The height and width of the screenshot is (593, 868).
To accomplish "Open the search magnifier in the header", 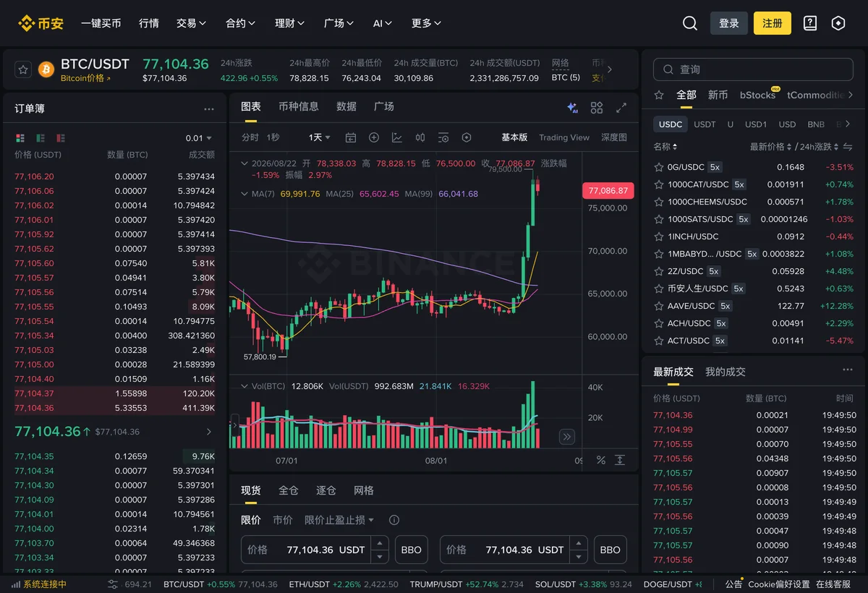I will click(x=690, y=23).
